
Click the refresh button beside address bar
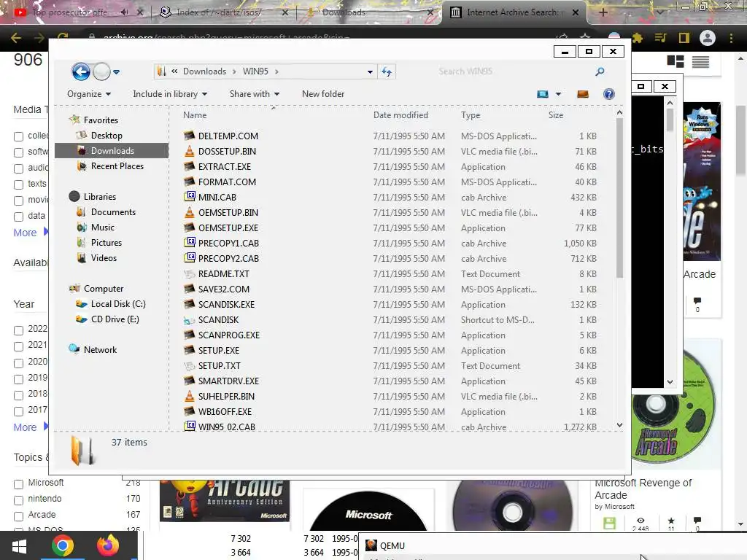click(387, 71)
